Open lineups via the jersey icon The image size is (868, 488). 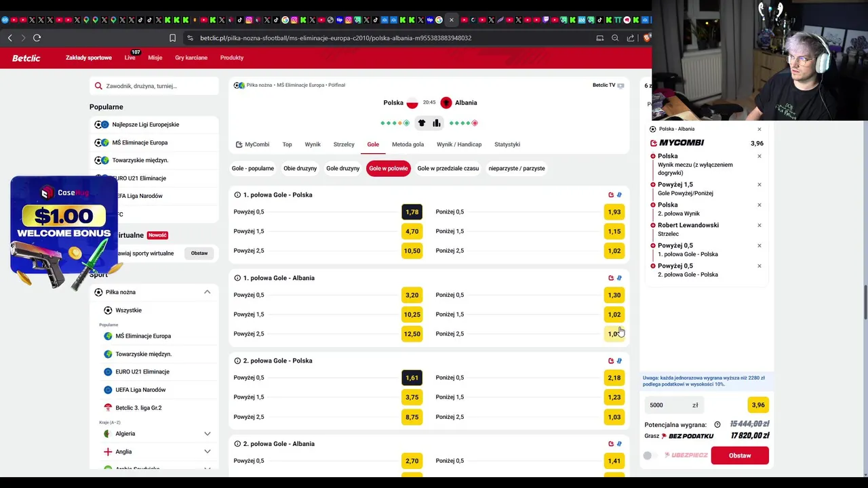[x=422, y=123]
